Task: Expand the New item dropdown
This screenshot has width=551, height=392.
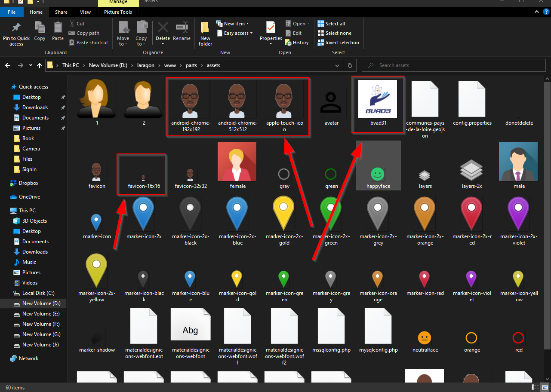Action: [232, 24]
